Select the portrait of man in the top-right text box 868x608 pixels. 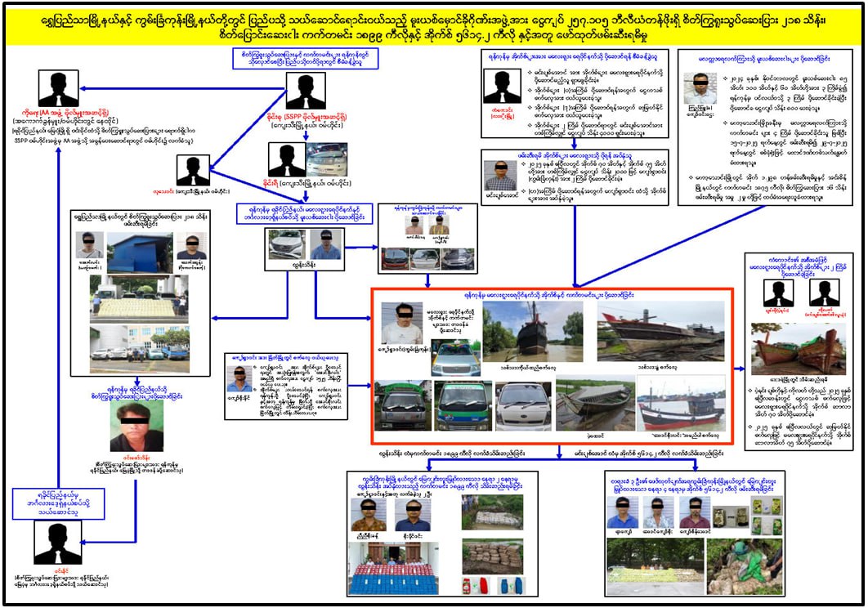coord(700,88)
